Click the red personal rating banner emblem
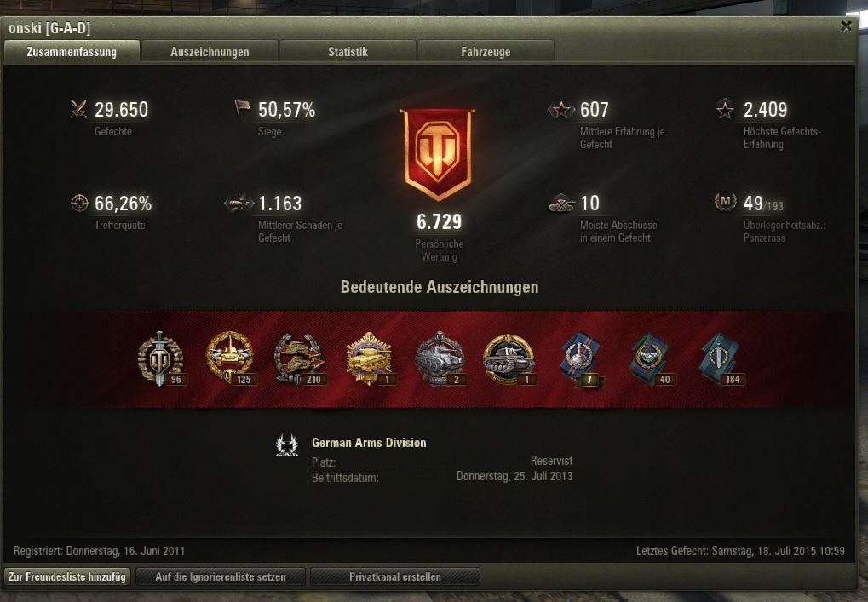The width and height of the screenshot is (868, 602). click(x=438, y=153)
